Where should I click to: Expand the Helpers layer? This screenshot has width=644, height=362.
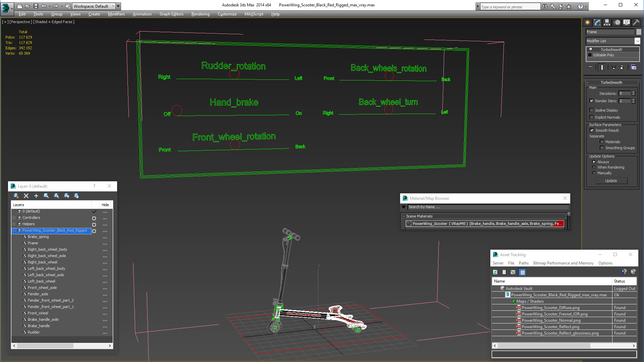tap(14, 224)
